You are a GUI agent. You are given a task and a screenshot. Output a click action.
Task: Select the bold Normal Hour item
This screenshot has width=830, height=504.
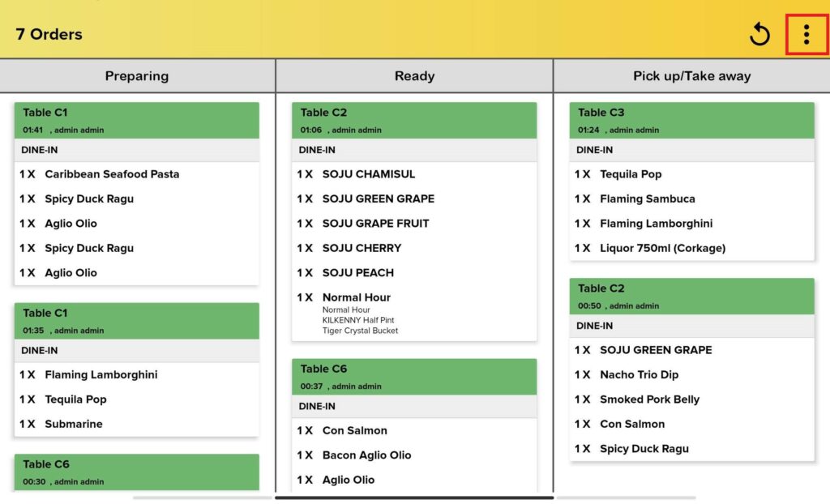(x=357, y=297)
